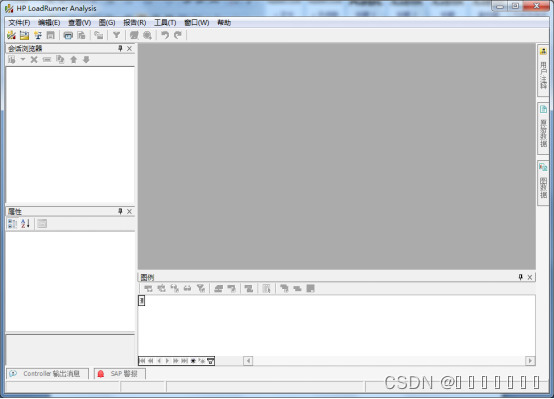Open the 图数据 side tab

tap(543, 183)
